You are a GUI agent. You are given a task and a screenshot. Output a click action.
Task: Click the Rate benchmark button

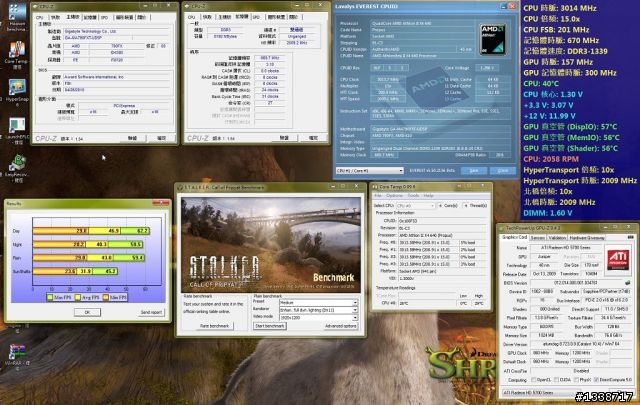pos(215,326)
